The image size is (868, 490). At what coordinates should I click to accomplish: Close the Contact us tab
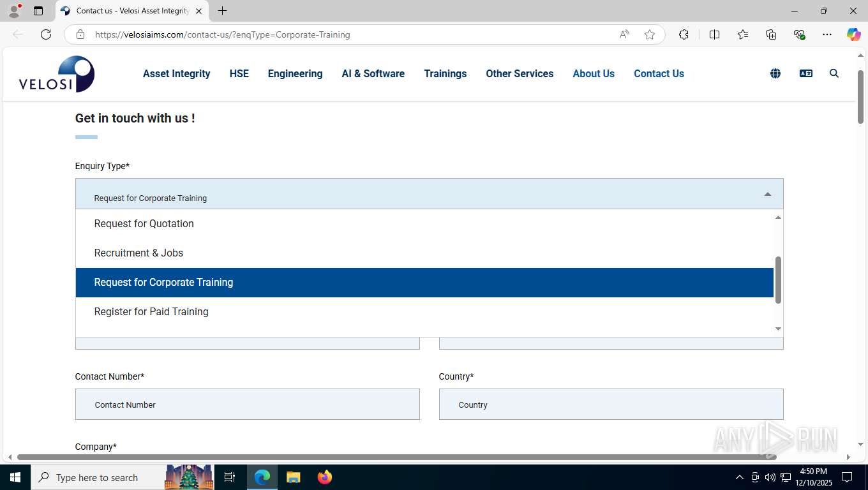(198, 11)
